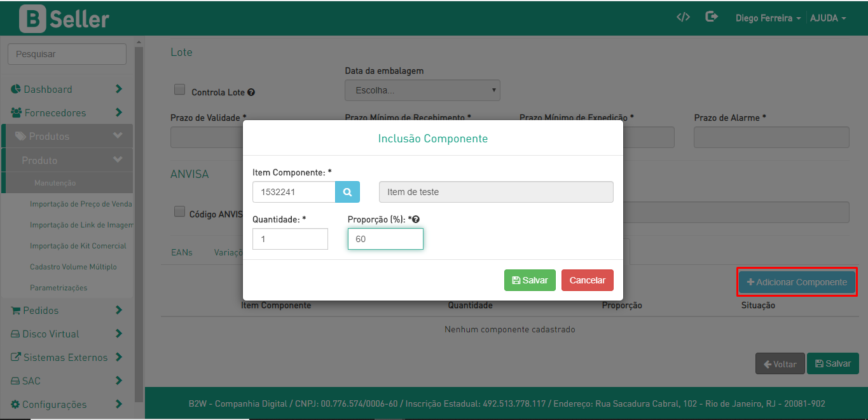Click the help question icon next to Proporção
868x420 pixels.
coord(416,219)
